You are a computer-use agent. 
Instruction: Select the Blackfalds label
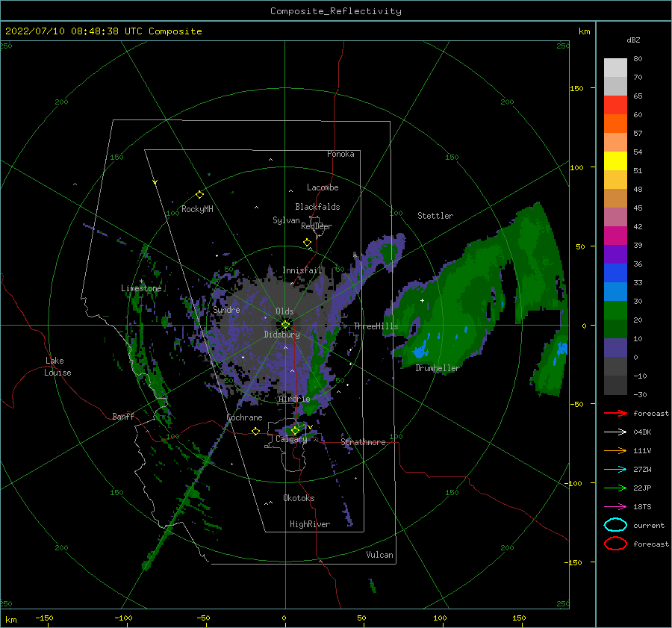point(317,207)
